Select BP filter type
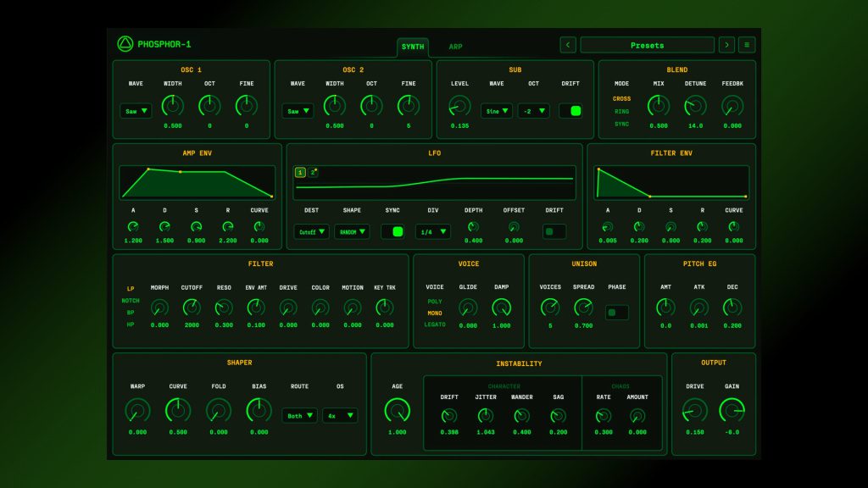868x488 pixels. pos(131,313)
